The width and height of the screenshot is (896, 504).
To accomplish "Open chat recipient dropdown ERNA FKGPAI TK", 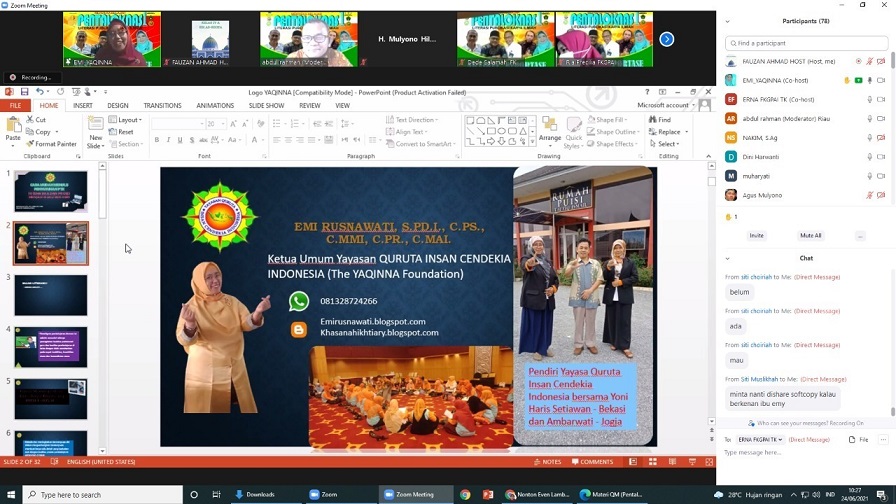I will point(761,439).
